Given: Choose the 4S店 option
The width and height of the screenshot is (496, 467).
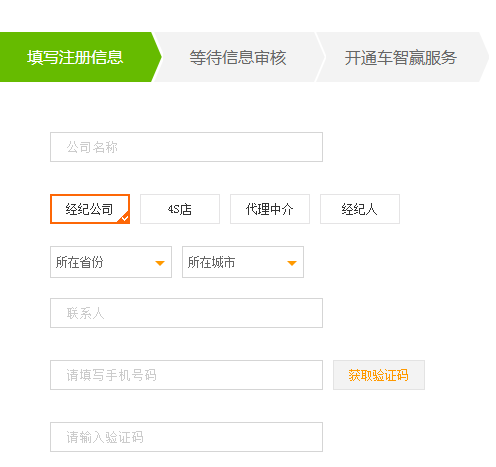Looking at the screenshot, I should point(180,209).
